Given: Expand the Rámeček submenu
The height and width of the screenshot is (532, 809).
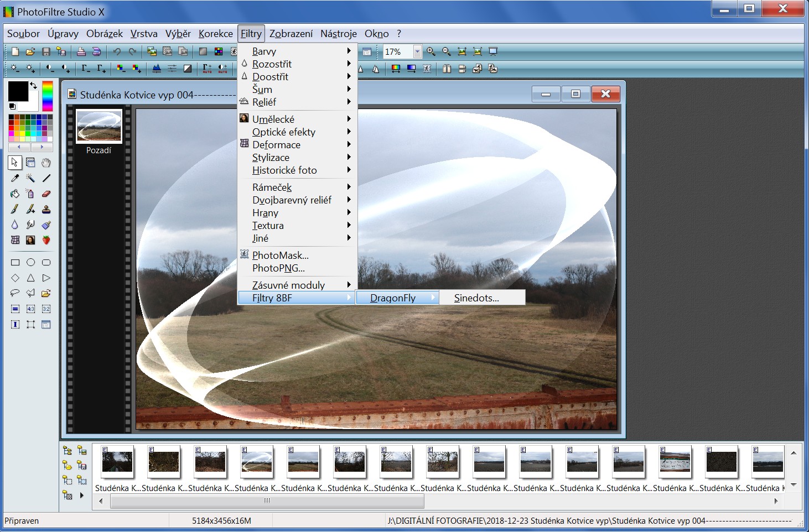Looking at the screenshot, I should (298, 187).
